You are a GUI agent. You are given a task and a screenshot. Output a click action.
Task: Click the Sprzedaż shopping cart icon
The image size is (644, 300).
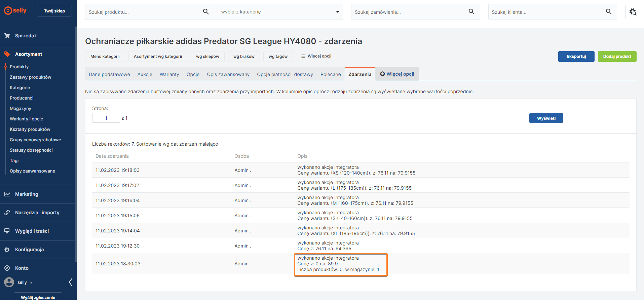(x=7, y=36)
